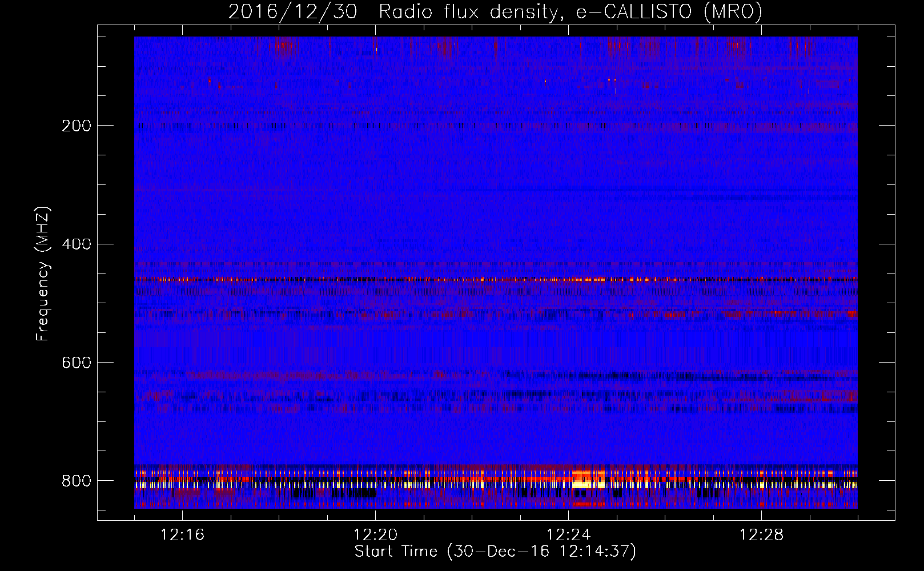Click the 600 frequency tick label
The image size is (924, 571).
pos(77,363)
